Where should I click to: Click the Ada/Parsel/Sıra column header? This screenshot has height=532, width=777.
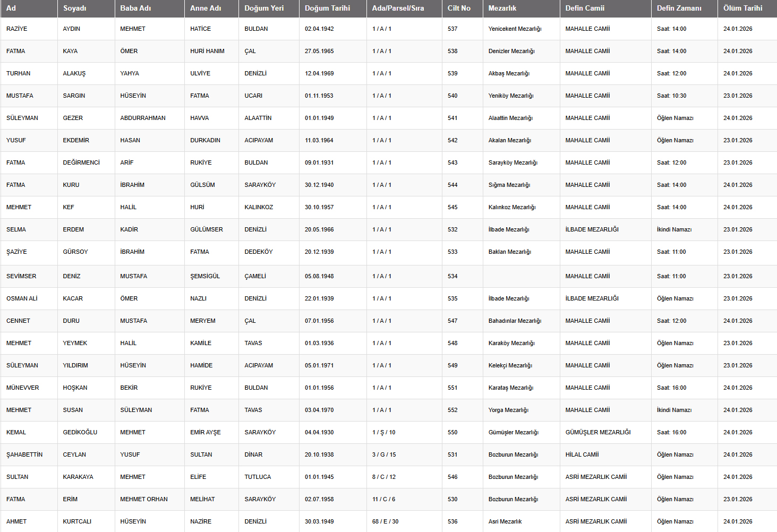point(398,8)
